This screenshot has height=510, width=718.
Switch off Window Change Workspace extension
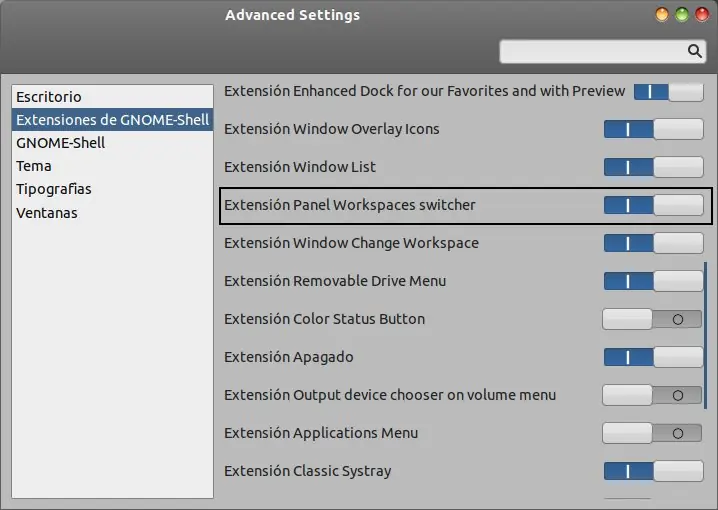653,243
